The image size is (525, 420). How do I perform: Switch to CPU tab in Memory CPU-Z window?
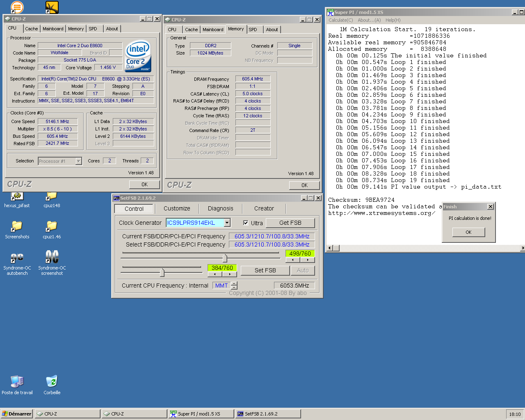tap(172, 30)
